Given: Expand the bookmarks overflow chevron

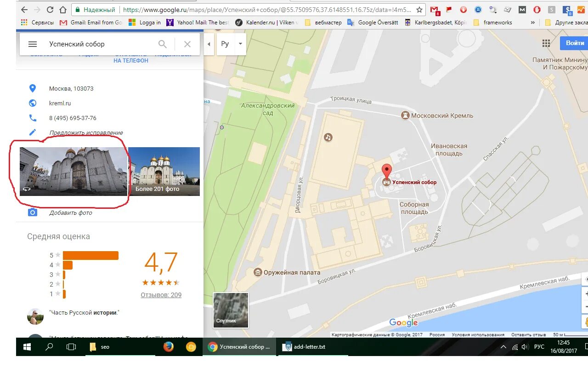Looking at the screenshot, I should pos(532,22).
